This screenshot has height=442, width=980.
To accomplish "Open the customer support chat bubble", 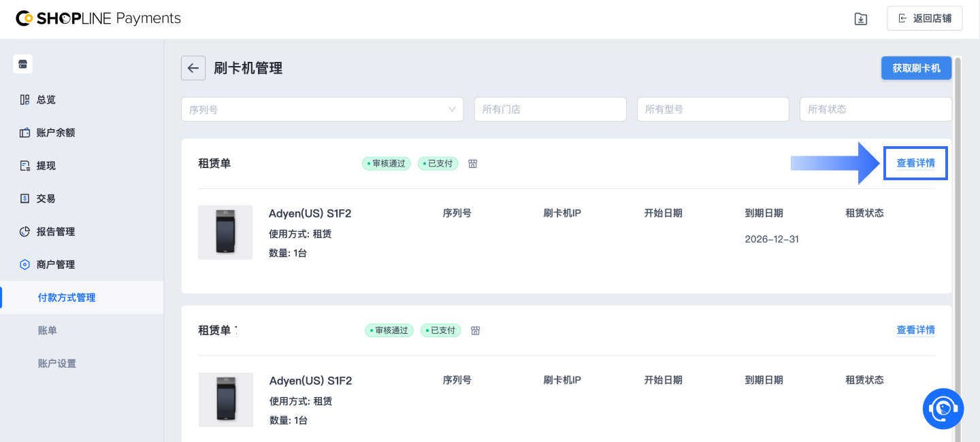I will (x=943, y=408).
